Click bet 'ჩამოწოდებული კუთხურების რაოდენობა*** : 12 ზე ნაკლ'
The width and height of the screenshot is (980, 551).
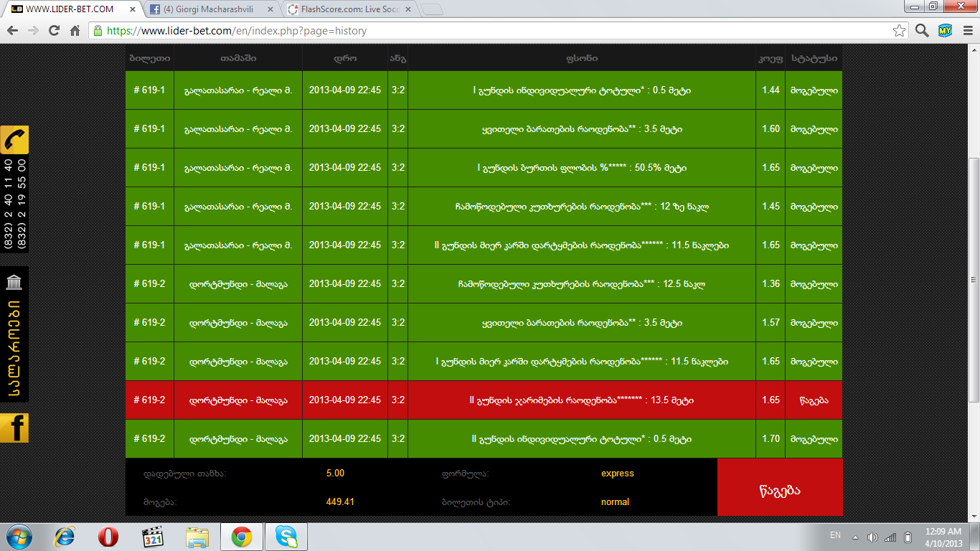point(582,207)
